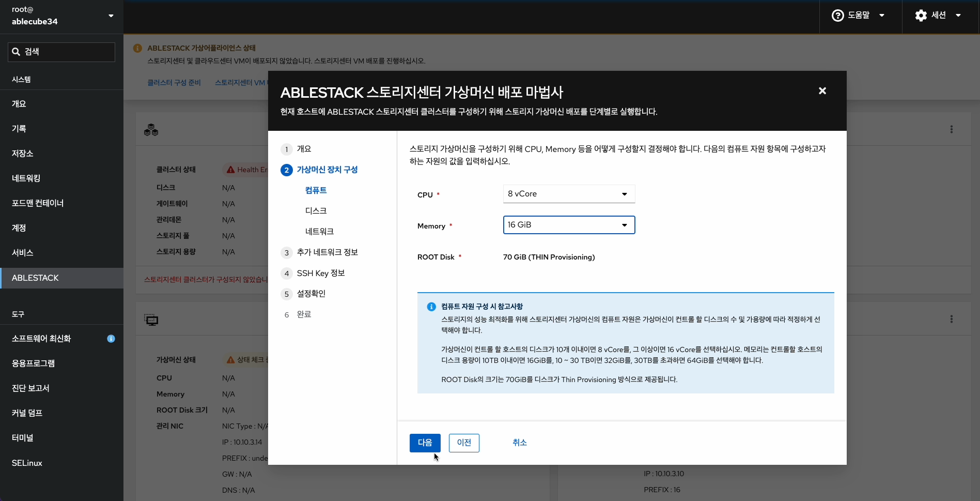Select 네트워킹 in the sidebar
This screenshot has width=980, height=501.
tap(26, 178)
